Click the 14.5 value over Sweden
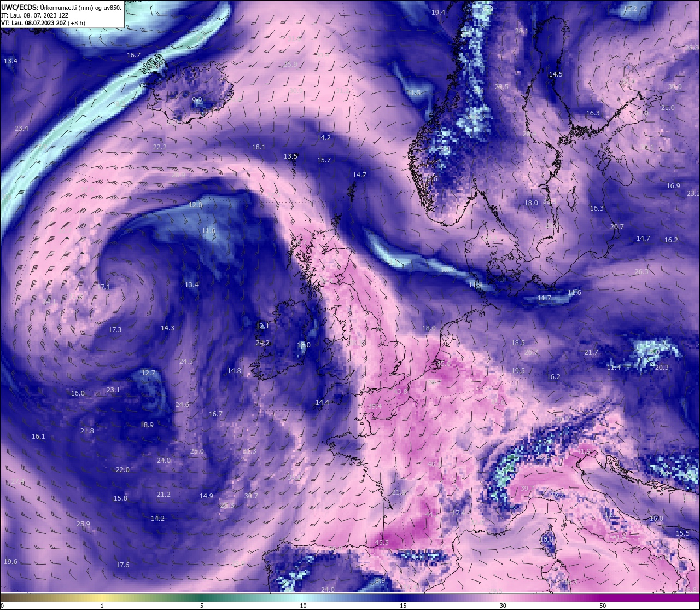 coord(556,74)
